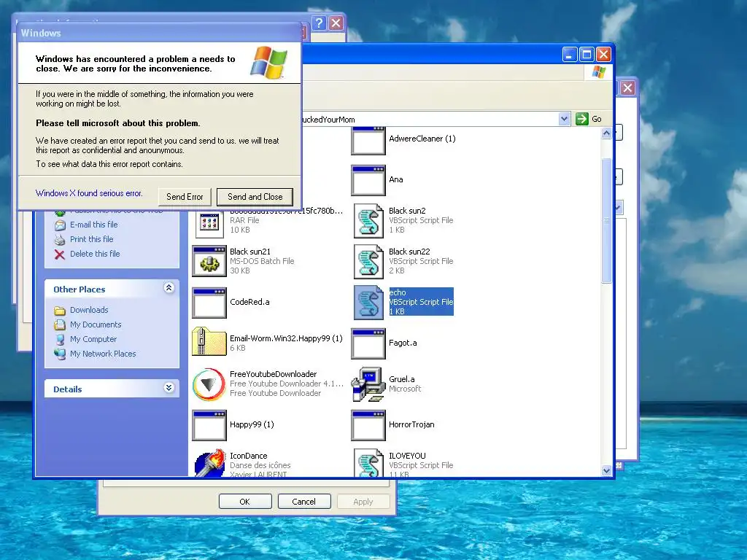747x560 pixels.
Task: Select the CodeRed.a file icon
Action: [x=209, y=303]
